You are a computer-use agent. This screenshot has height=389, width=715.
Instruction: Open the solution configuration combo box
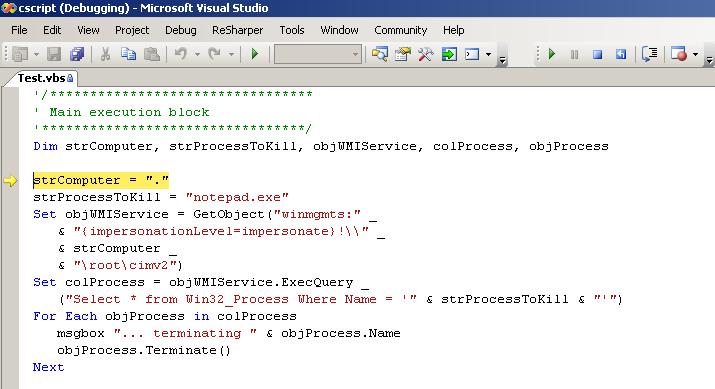(317, 54)
